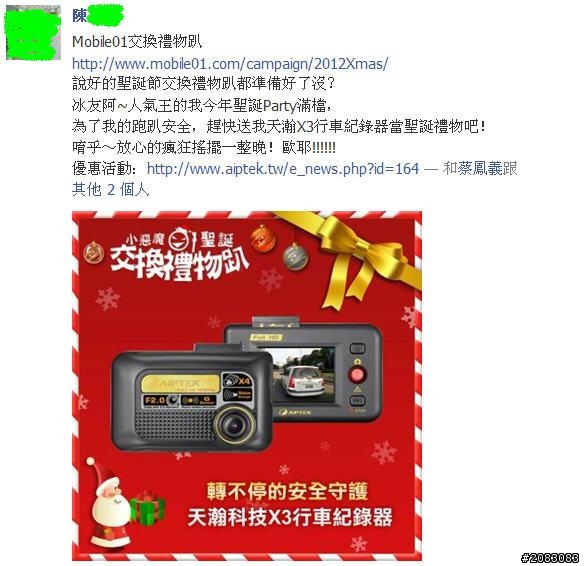Click the dashcam's rear LCD screen preview
Viewport: 585px width, 566px height.
tap(303, 375)
